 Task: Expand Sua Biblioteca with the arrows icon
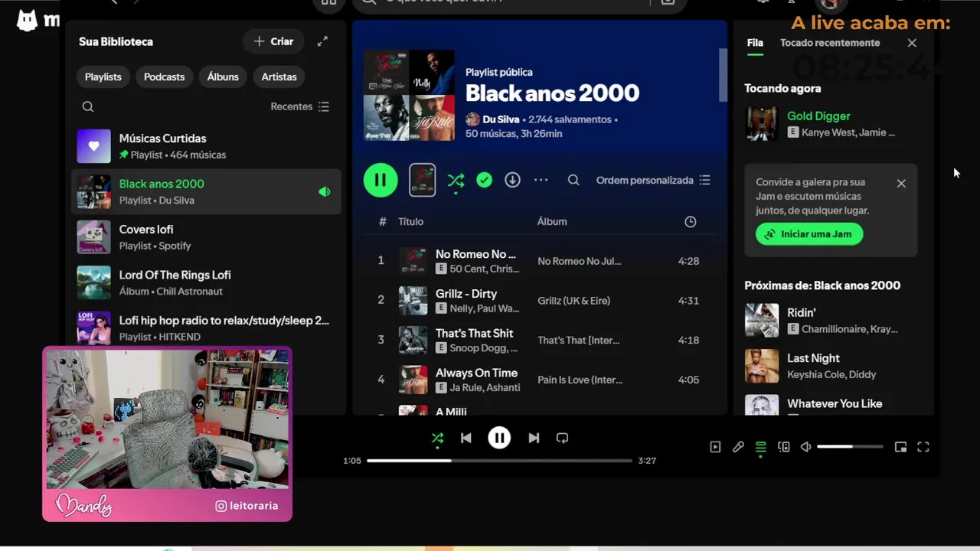tap(322, 41)
